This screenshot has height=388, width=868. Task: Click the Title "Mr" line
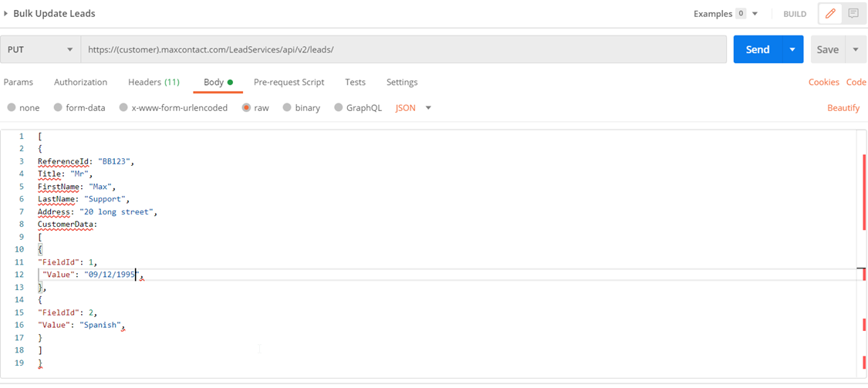[66, 174]
